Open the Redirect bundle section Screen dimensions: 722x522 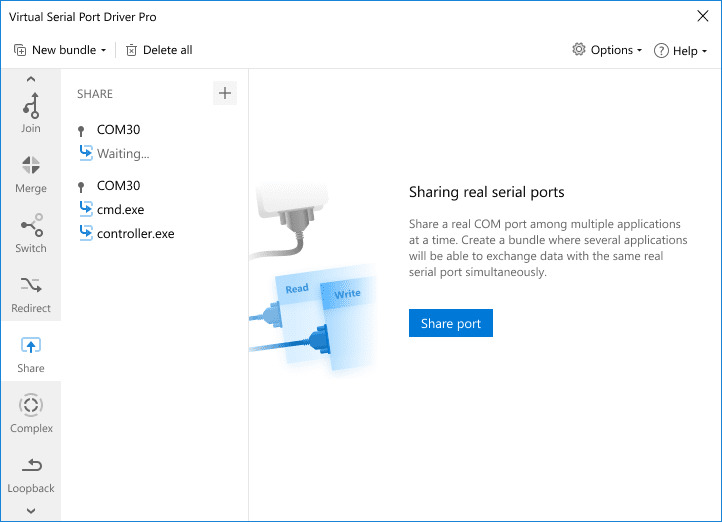[31, 294]
